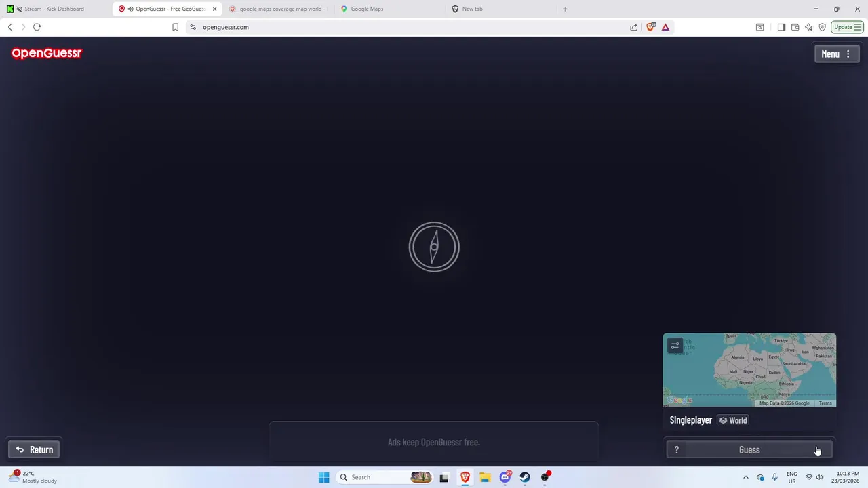Switch to google maps coverage map tab

tap(278, 9)
